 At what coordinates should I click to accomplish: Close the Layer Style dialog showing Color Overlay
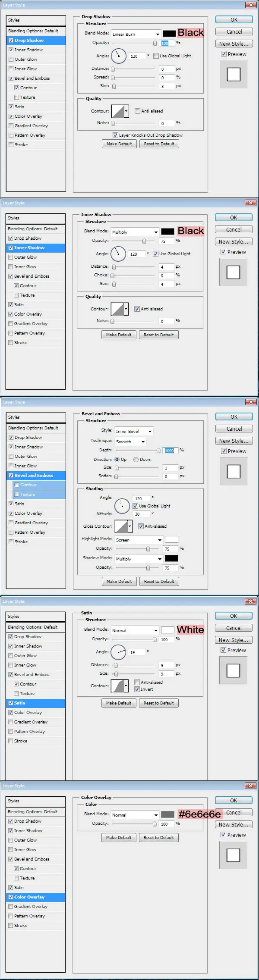click(250, 786)
